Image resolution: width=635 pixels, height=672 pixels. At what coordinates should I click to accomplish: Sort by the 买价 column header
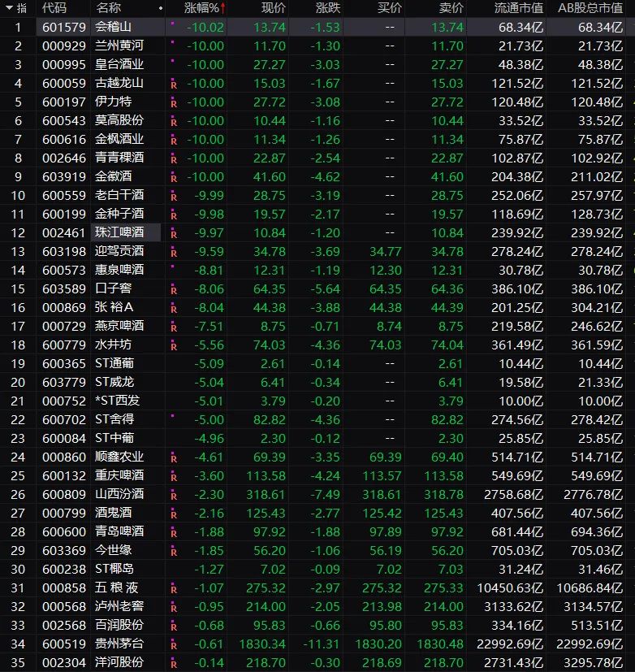coord(390,7)
